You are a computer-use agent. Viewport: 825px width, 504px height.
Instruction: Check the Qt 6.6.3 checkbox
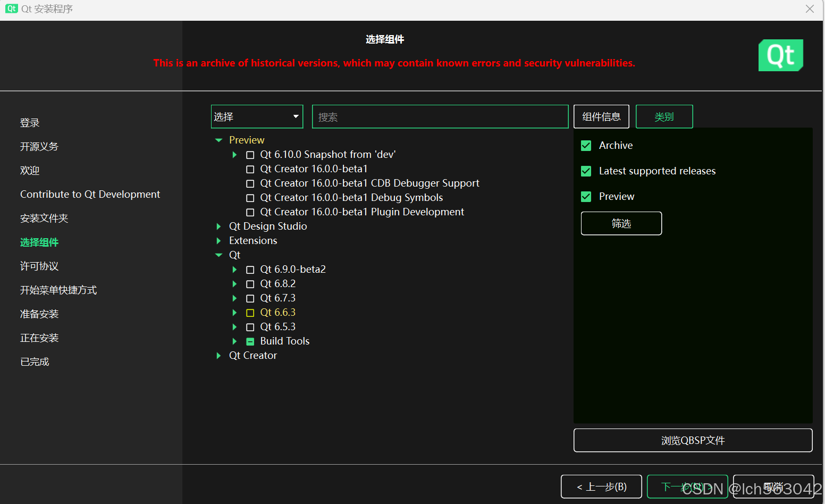(250, 313)
